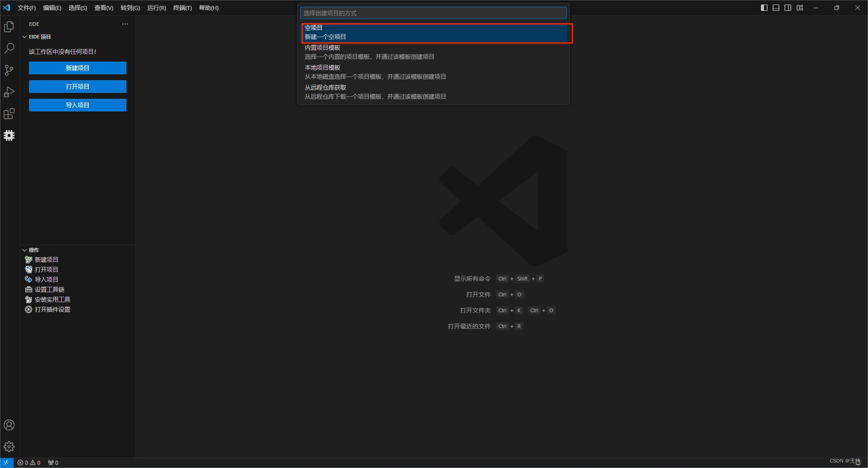Collapse the 操作 section
This screenshot has height=468, width=868.
coord(24,250)
